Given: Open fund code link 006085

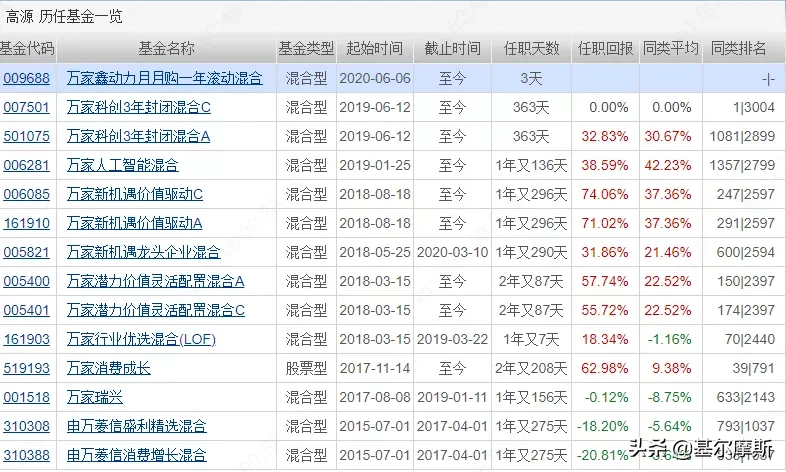Looking at the screenshot, I should tap(27, 194).
